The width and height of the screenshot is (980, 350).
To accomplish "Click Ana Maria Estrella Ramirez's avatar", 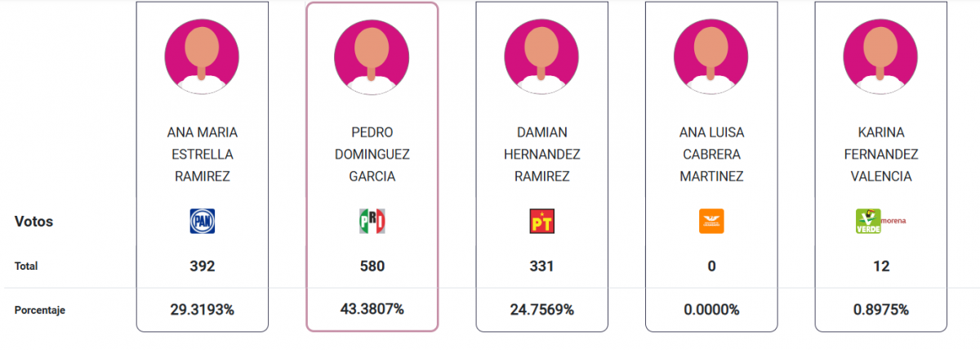I will pyautogui.click(x=202, y=56).
